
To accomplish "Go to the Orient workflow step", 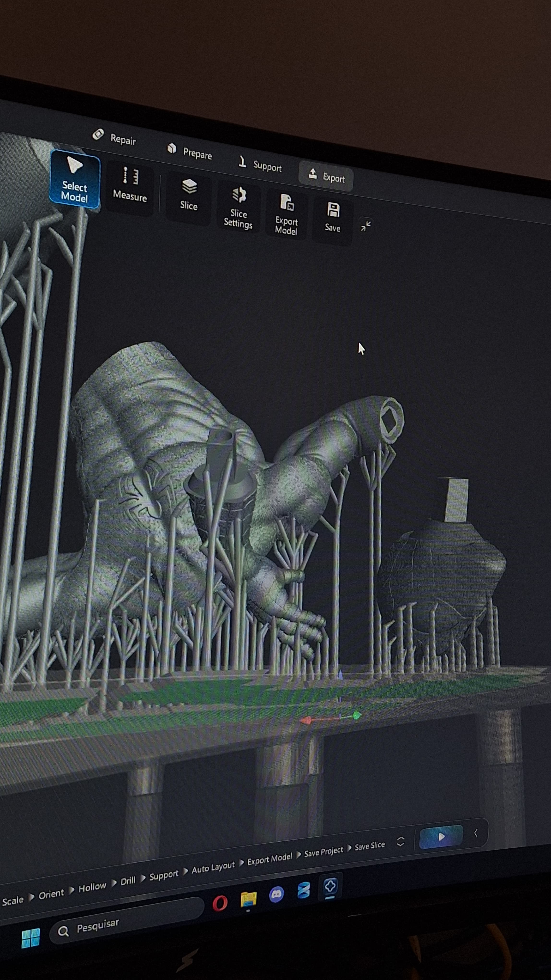I will 51,893.
